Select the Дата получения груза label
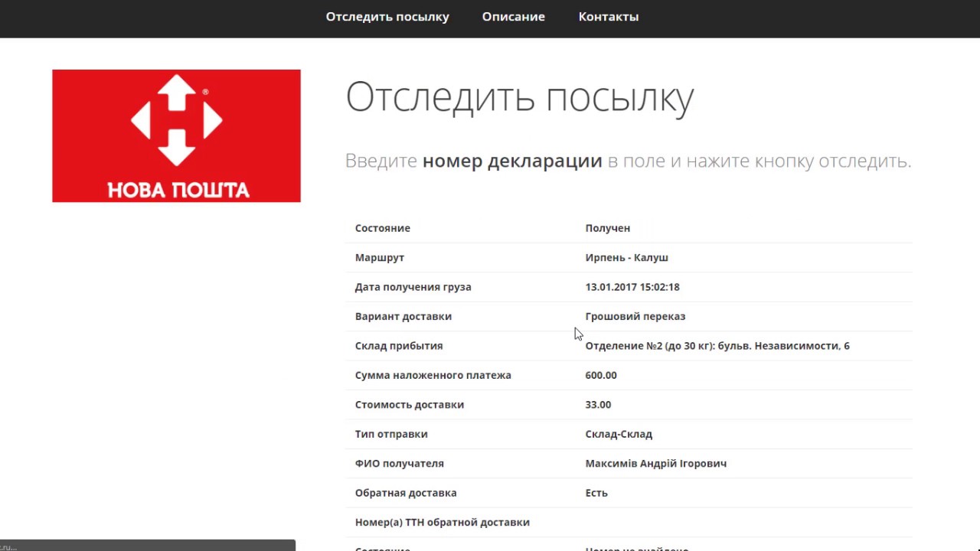Screen dimensions: 980x551 (x=413, y=287)
